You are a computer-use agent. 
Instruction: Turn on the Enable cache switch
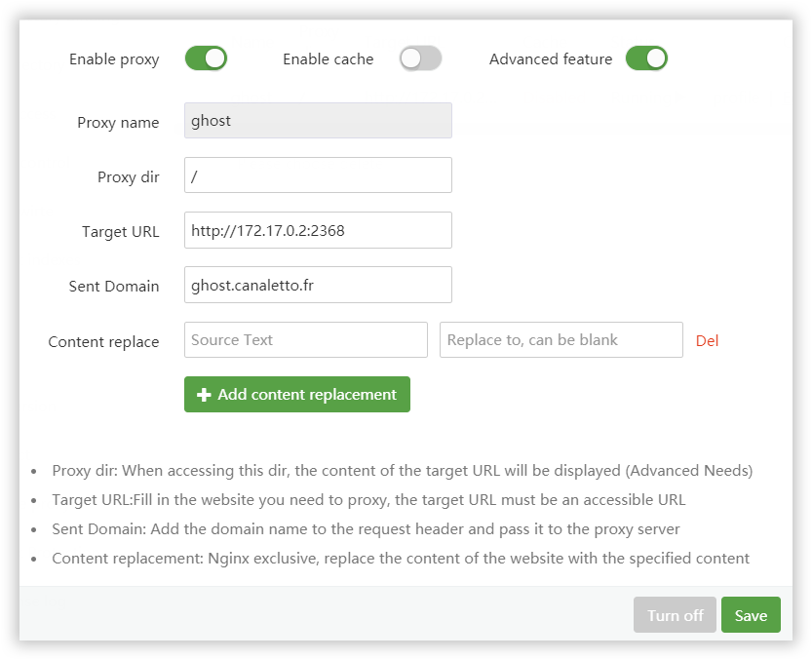pyautogui.click(x=420, y=58)
